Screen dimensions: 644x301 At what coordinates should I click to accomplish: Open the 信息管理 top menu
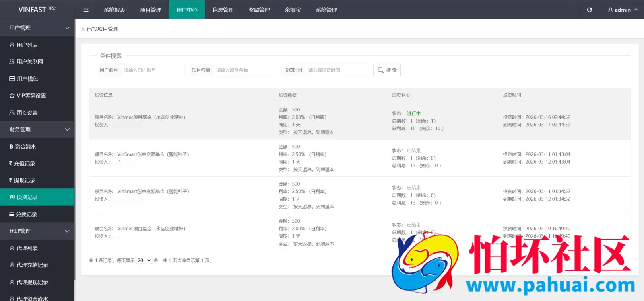tap(223, 10)
